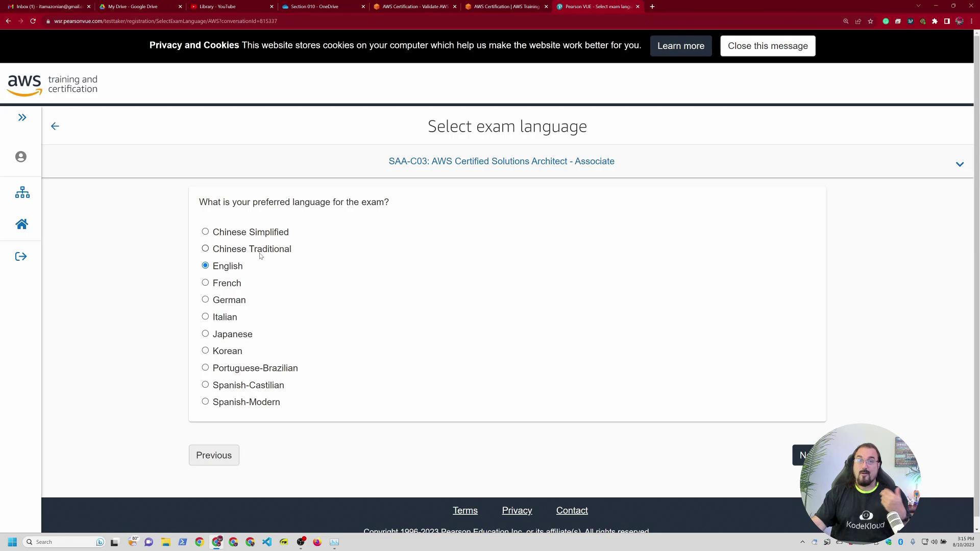
Task: Switch to the Library - YouTube tab
Action: click(217, 7)
